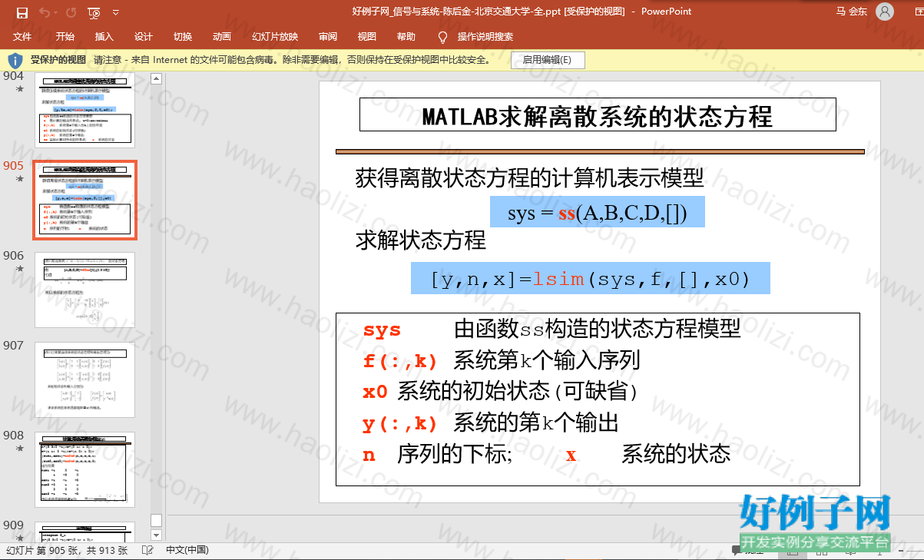Click the Redo icon in title bar

pyautogui.click(x=71, y=12)
